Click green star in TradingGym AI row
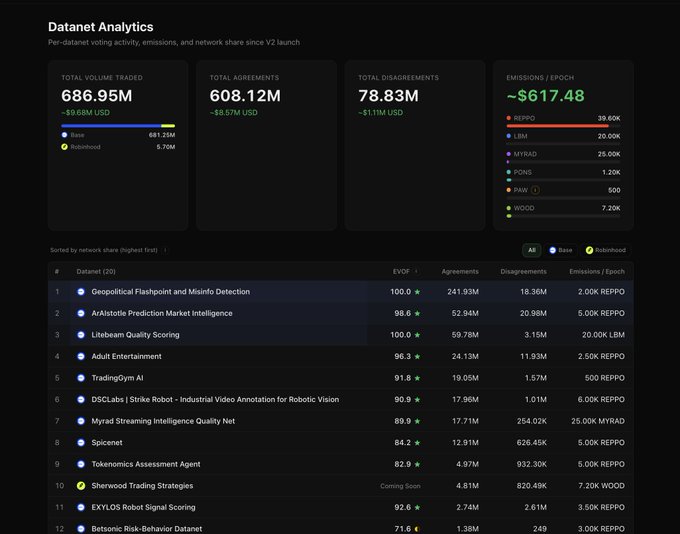Image resolution: width=680 pixels, height=534 pixels. click(417, 378)
